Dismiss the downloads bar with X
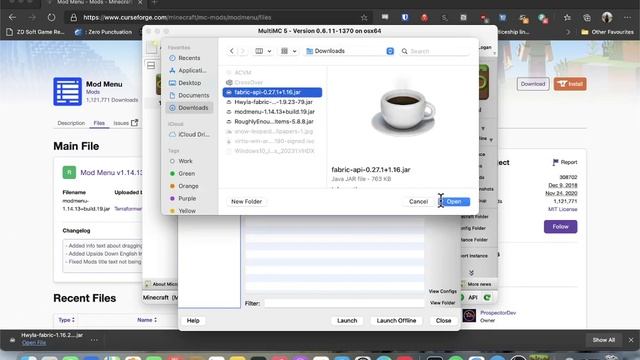Viewport: 640px width, 360px height. [631, 340]
